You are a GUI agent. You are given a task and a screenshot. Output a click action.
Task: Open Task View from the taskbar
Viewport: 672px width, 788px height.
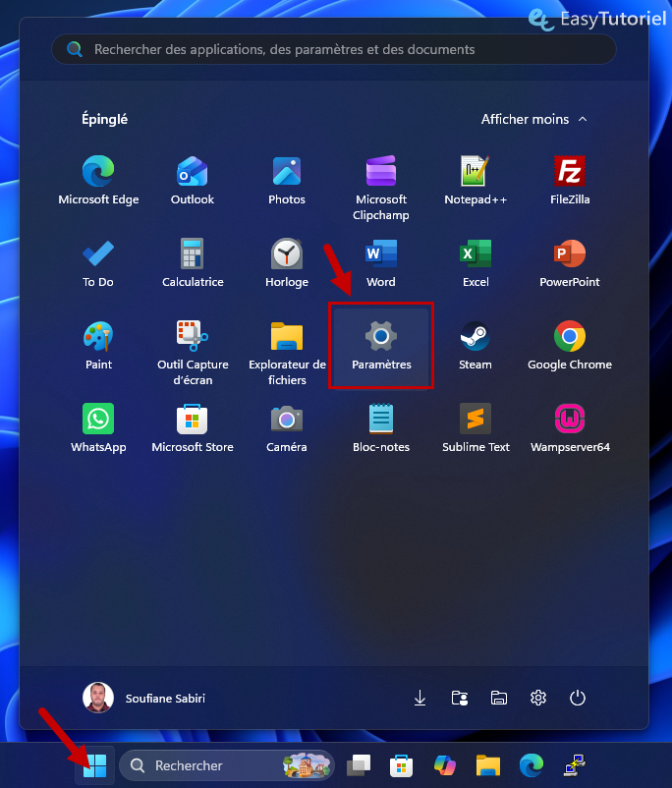359,765
